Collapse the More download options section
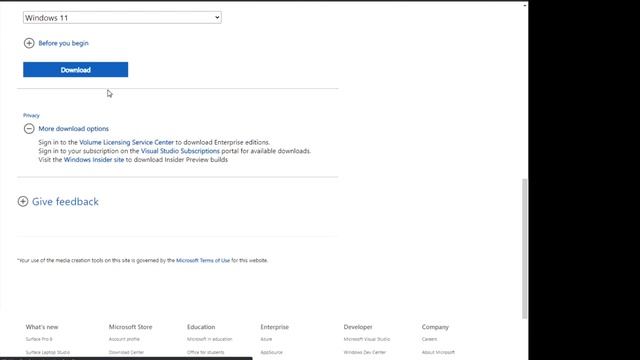This screenshot has height=360, width=640. (x=67, y=129)
